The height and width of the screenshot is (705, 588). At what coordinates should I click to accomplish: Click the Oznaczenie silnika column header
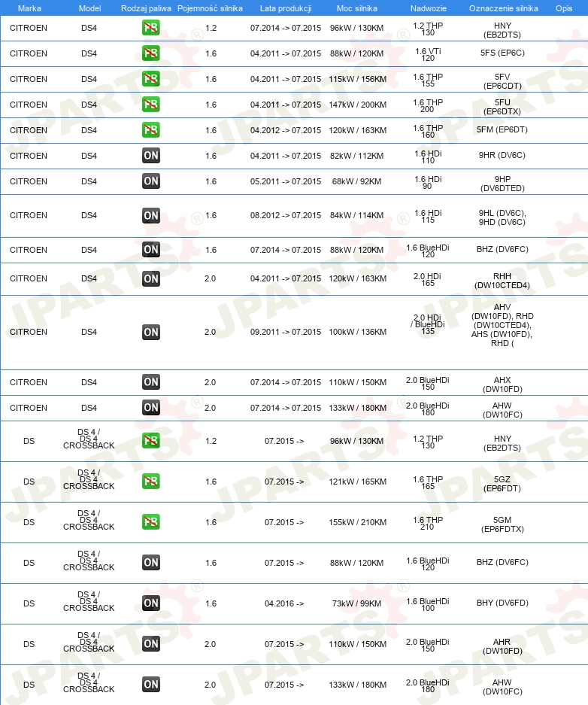(504, 8)
